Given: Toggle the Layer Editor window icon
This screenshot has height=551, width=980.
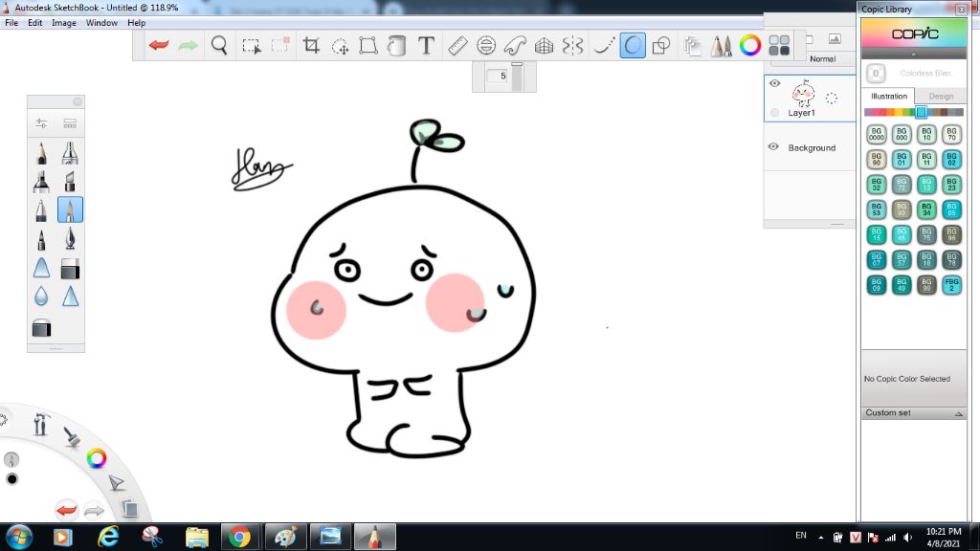Looking at the screenshot, I should (692, 46).
